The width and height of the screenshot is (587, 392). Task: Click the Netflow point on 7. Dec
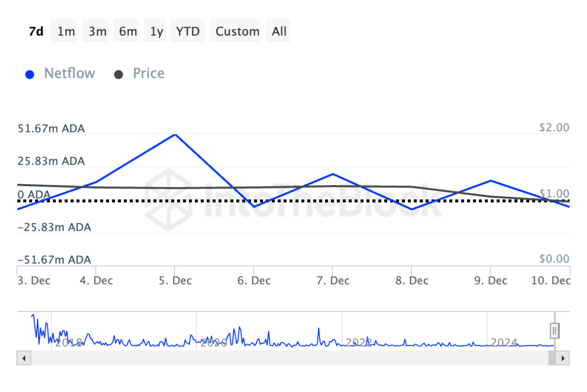(x=333, y=174)
